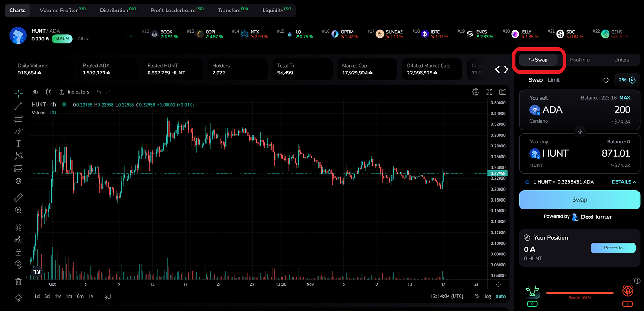Open time axis settings gear icon
Screen dimensions: 644x311
click(x=498, y=284)
